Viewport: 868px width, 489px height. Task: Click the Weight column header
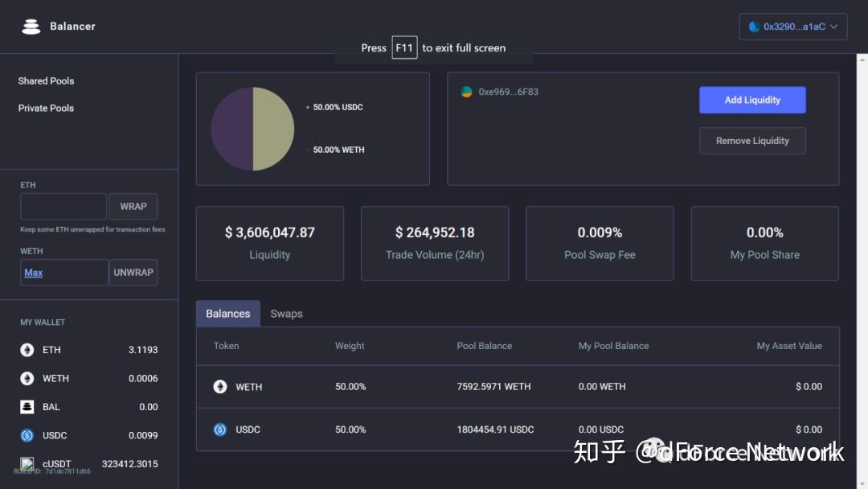click(350, 346)
